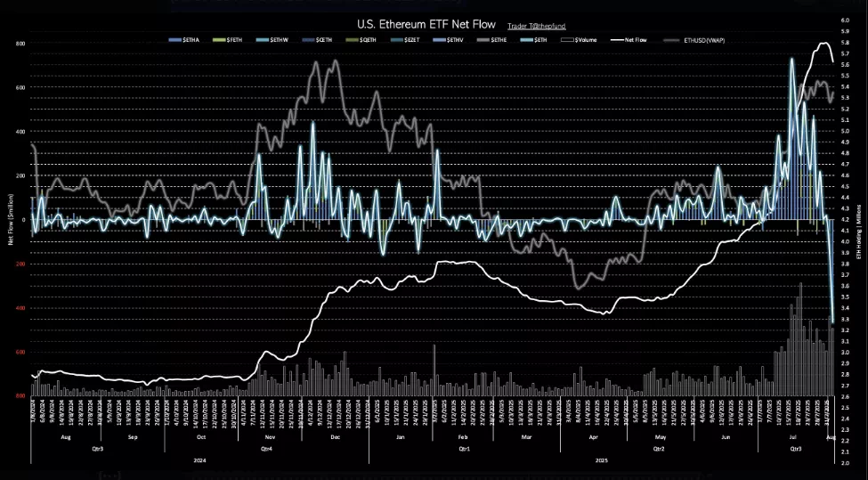Click 4.2 on the right axis
The height and width of the screenshot is (480, 868).
click(846, 219)
